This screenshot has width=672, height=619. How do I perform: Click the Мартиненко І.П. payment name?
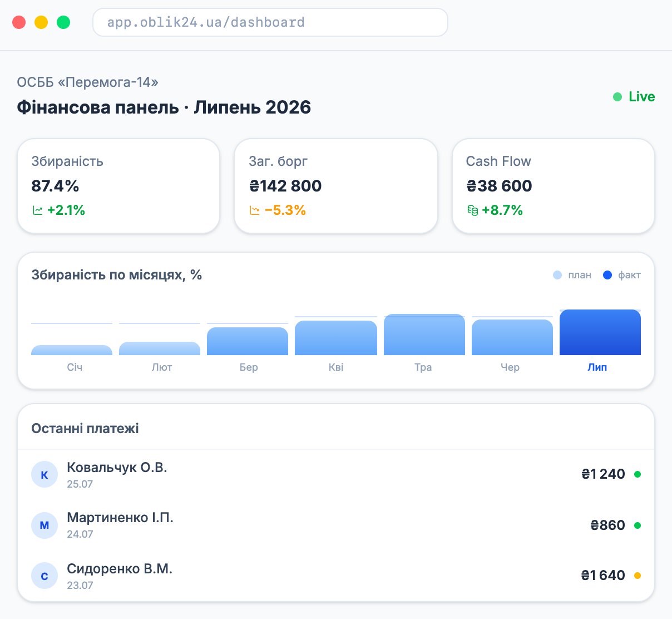click(x=120, y=517)
